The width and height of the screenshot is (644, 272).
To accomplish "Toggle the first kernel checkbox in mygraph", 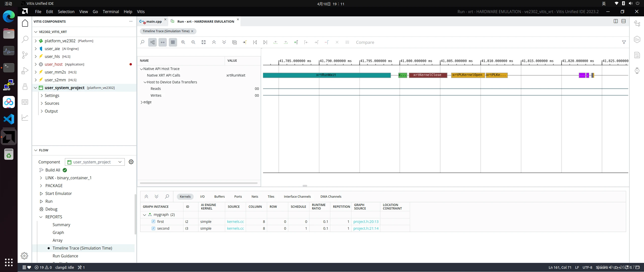I will pos(153,222).
